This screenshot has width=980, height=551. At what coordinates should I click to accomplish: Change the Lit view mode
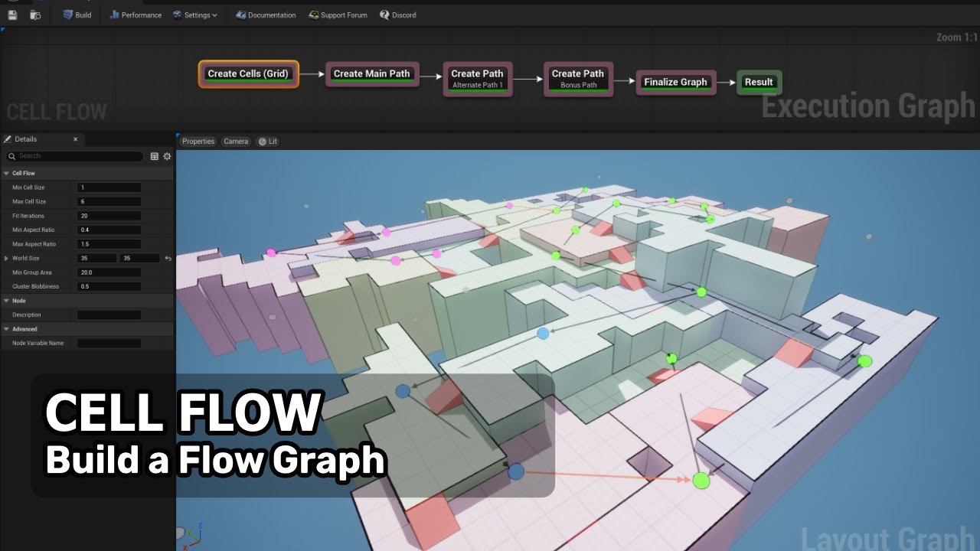click(267, 142)
